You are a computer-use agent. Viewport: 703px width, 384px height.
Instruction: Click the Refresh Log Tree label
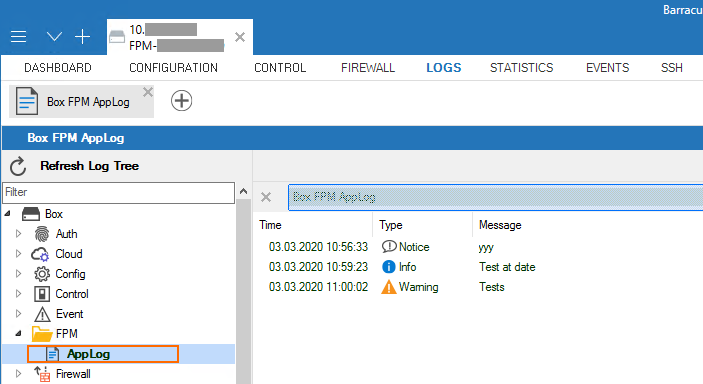[90, 166]
